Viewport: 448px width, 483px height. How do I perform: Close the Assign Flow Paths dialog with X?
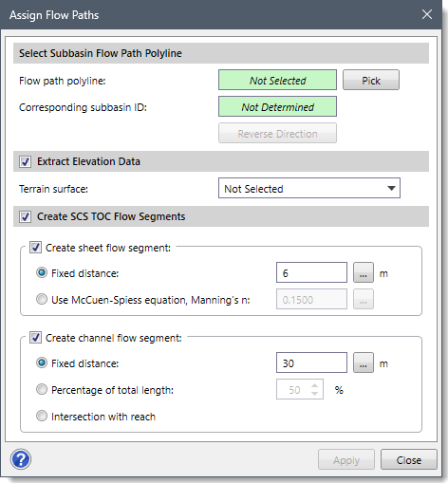click(427, 14)
